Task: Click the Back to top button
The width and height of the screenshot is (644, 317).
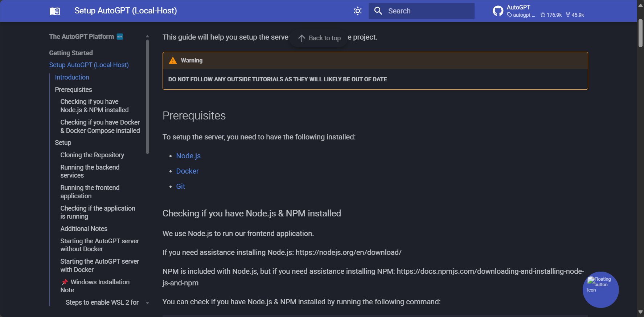Action: [319, 38]
